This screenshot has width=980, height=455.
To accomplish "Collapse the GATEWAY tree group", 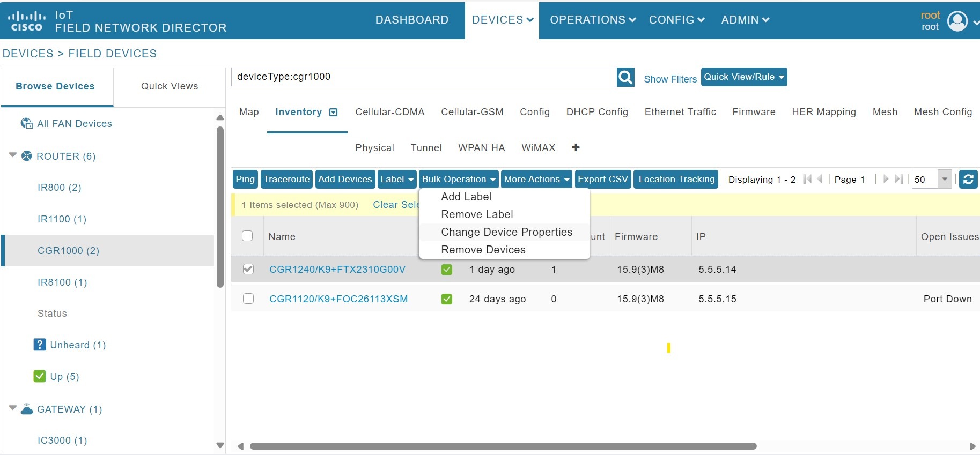I will tap(13, 408).
